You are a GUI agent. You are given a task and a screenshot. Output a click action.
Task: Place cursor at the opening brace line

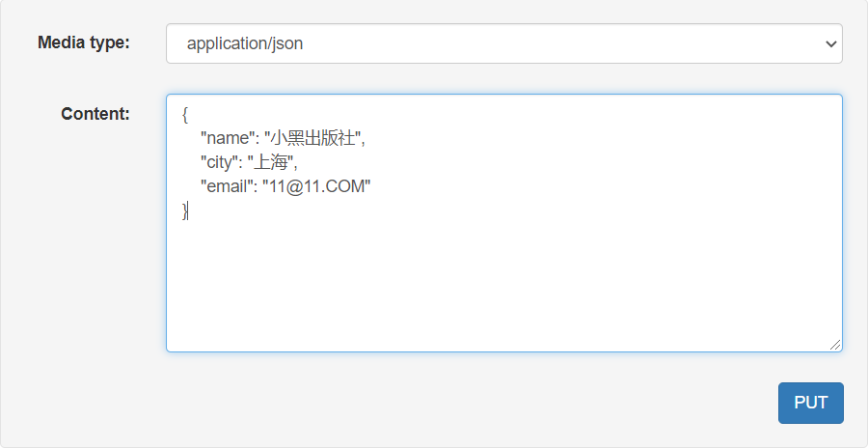point(185,115)
